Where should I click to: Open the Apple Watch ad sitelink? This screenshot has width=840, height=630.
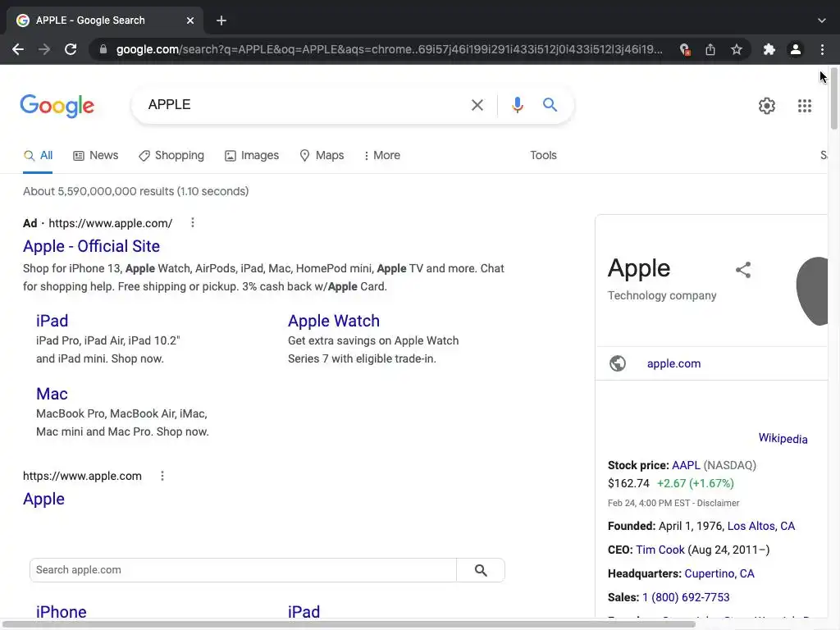click(334, 321)
